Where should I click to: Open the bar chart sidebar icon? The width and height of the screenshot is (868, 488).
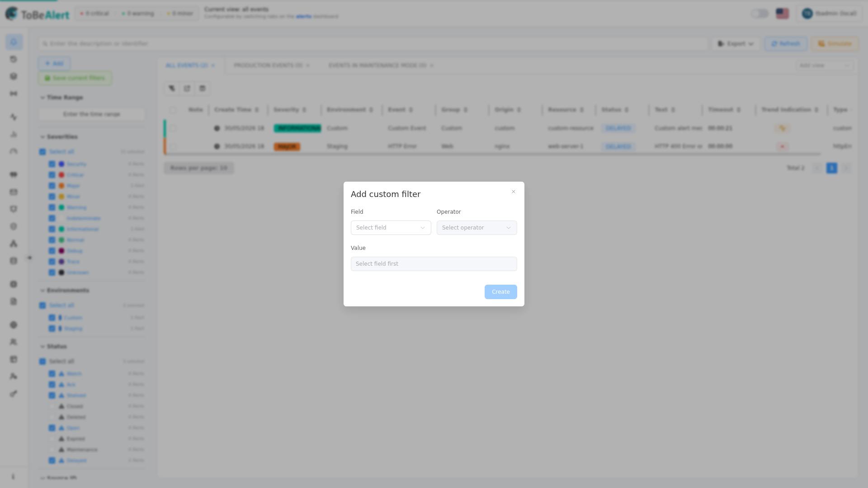point(14,134)
